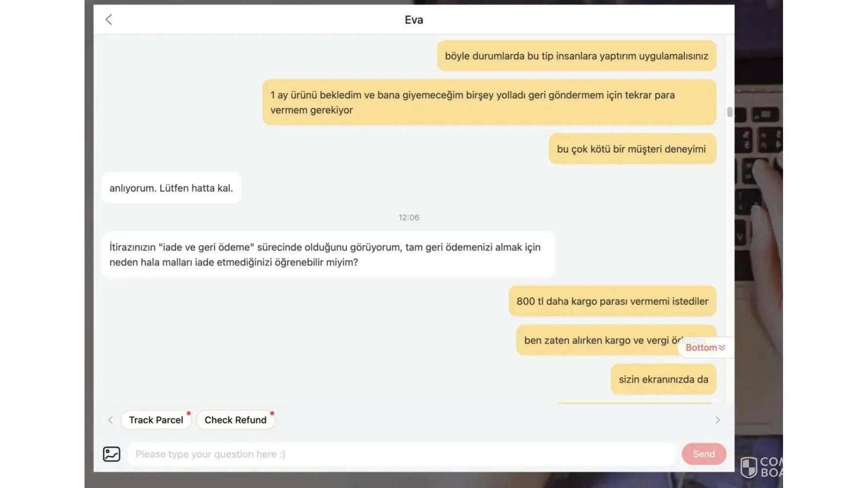This screenshot has width=868, height=488.
Task: Go back using the header arrow
Action: [109, 20]
